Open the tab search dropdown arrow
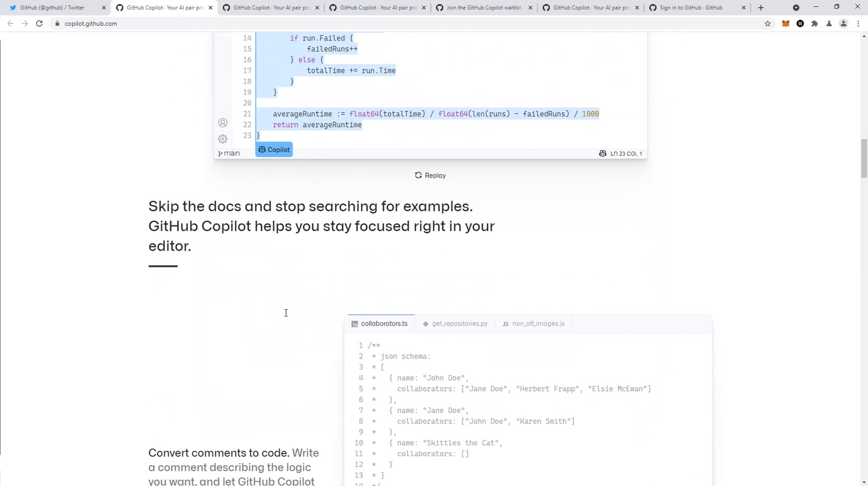 click(x=796, y=8)
